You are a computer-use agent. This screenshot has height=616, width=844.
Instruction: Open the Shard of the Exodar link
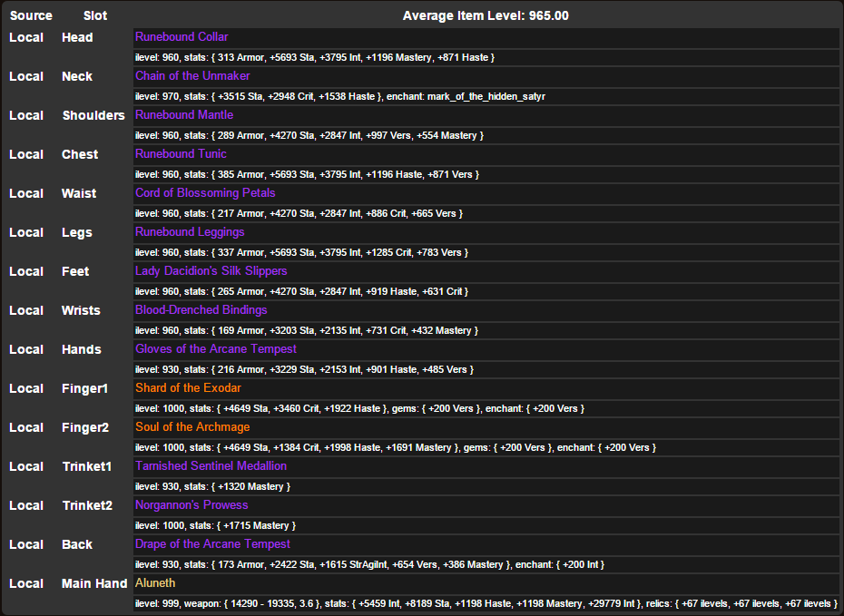coord(188,388)
